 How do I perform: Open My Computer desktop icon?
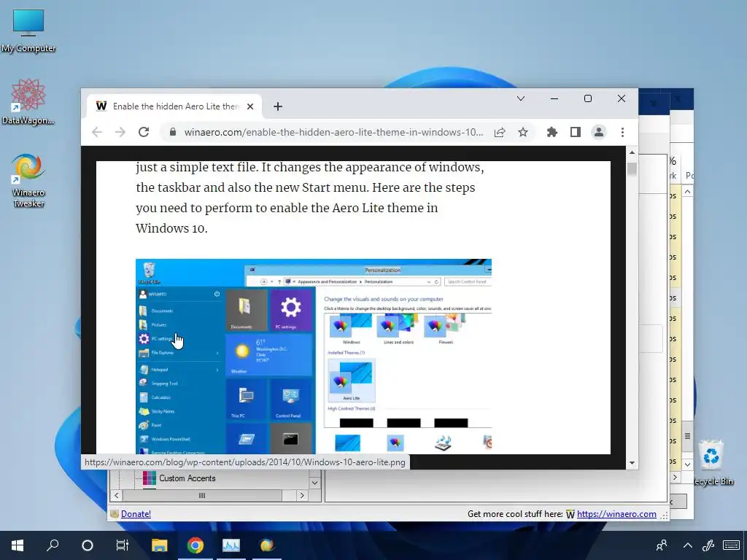tap(28, 31)
